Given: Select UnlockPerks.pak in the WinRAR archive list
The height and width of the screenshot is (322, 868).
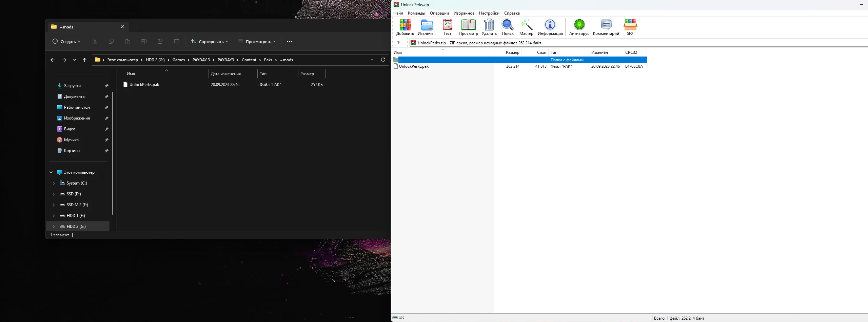Looking at the screenshot, I should click(414, 66).
